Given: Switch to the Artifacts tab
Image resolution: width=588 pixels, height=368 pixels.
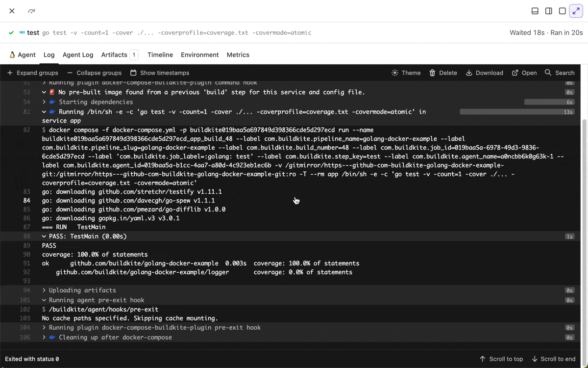Looking at the screenshot, I should click(114, 54).
